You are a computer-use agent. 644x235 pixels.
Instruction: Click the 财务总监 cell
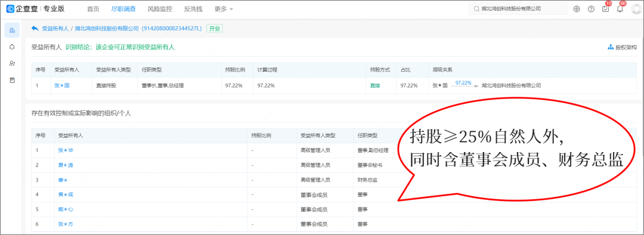367,180
